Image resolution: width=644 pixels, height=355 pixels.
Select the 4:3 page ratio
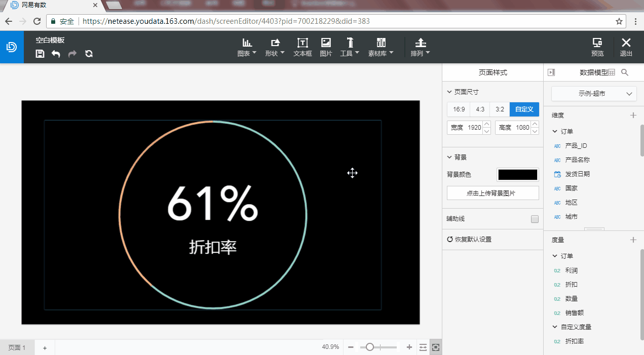(x=480, y=109)
